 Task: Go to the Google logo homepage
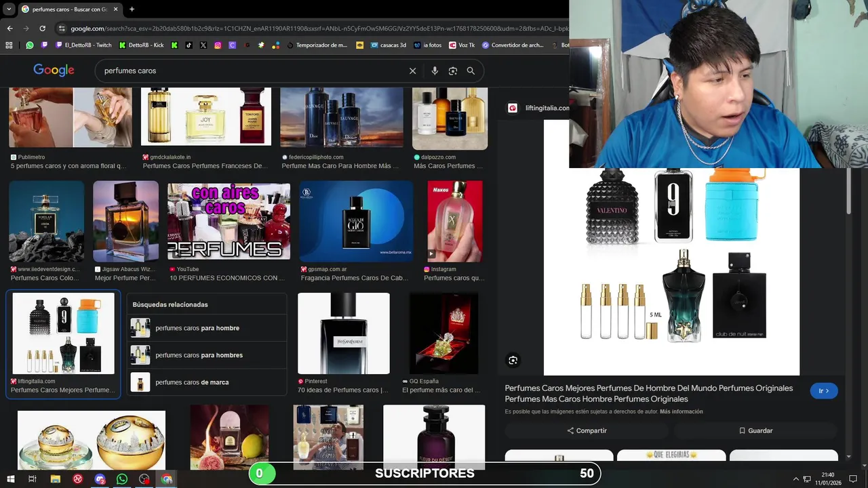coord(54,70)
